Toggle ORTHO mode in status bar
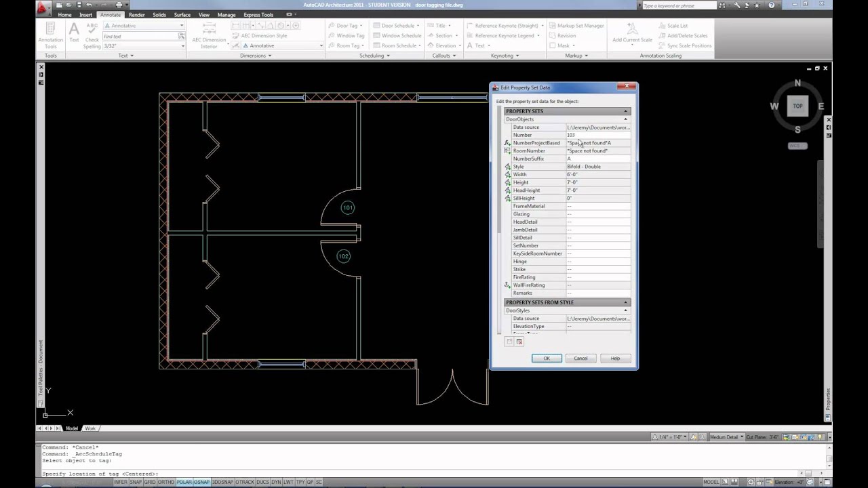Screen dimensions: 868x488 [166, 482]
